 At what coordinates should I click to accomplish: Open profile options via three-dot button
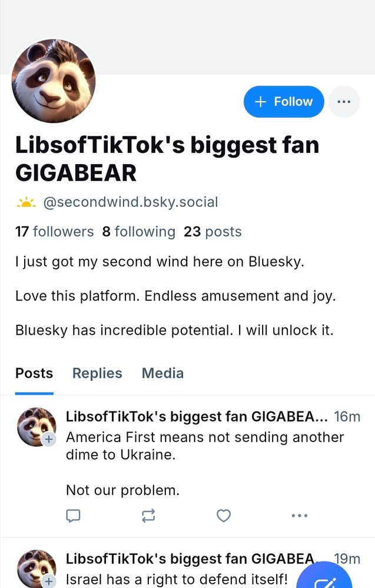click(344, 102)
